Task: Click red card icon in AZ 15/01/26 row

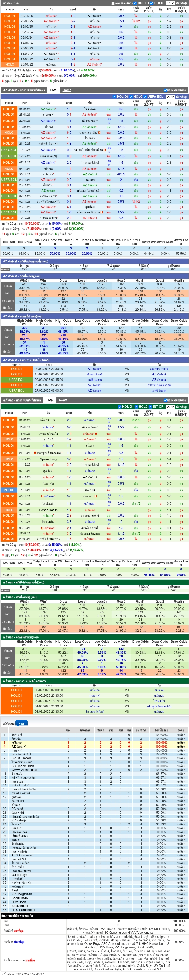Action: tap(100, 132)
